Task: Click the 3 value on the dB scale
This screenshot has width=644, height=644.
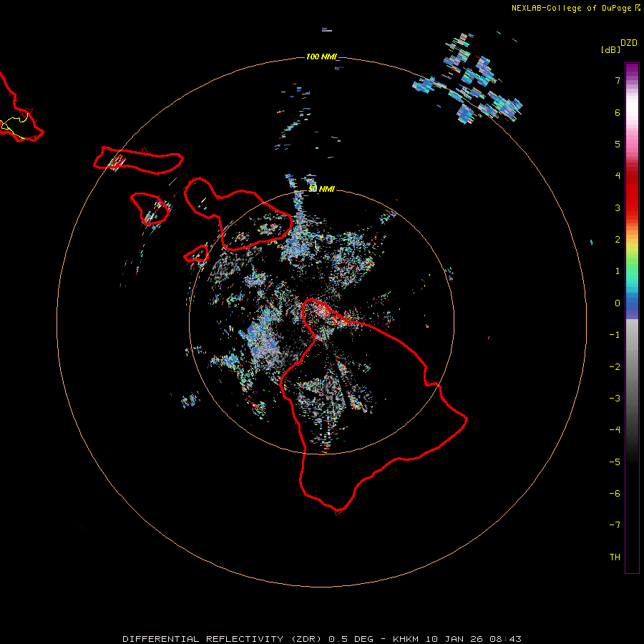Action: [x=618, y=208]
